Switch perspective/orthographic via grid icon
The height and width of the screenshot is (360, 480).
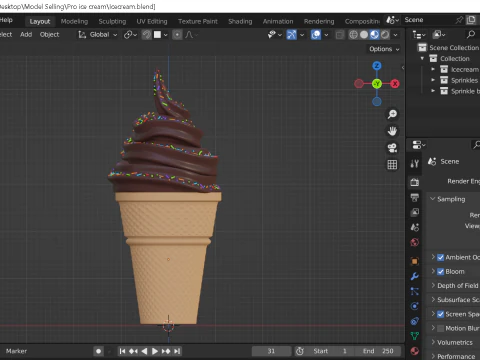click(392, 164)
